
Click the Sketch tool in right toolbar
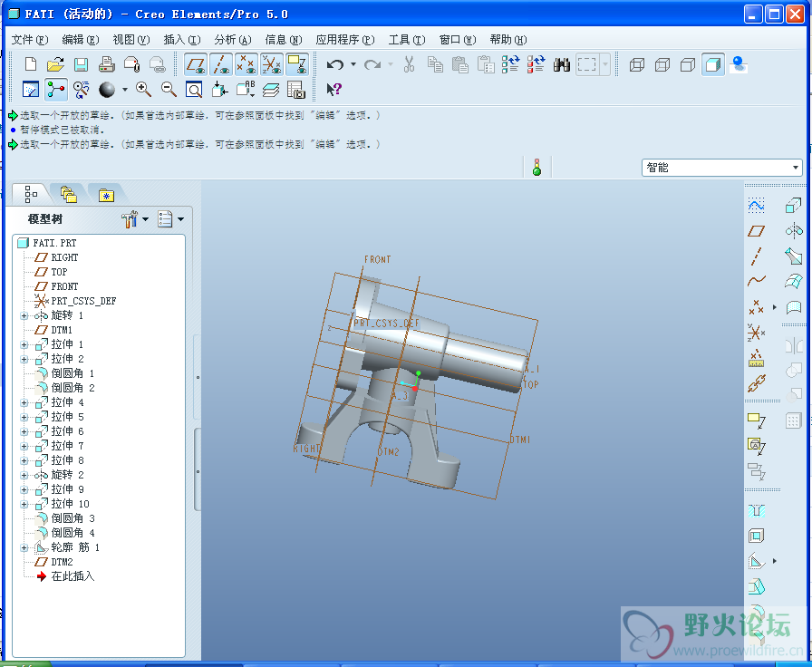pyautogui.click(x=756, y=206)
